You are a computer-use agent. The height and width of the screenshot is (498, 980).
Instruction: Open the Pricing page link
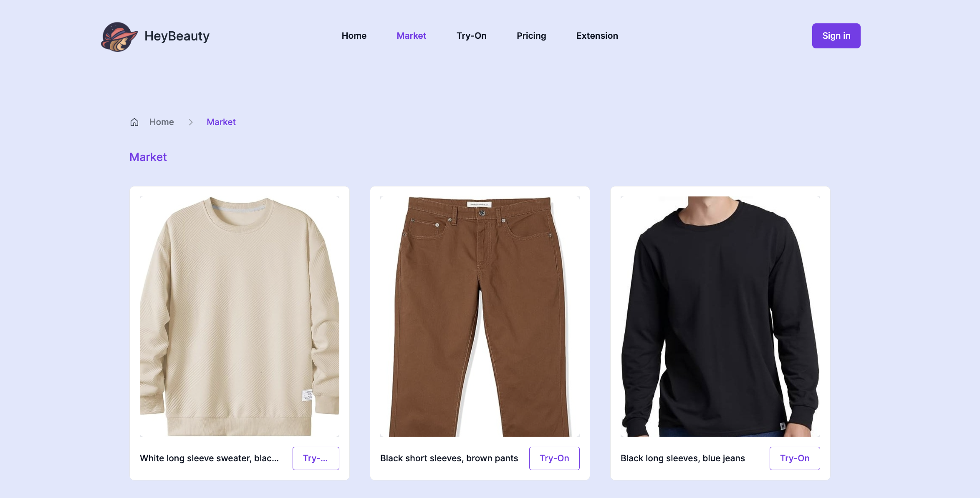click(x=531, y=36)
